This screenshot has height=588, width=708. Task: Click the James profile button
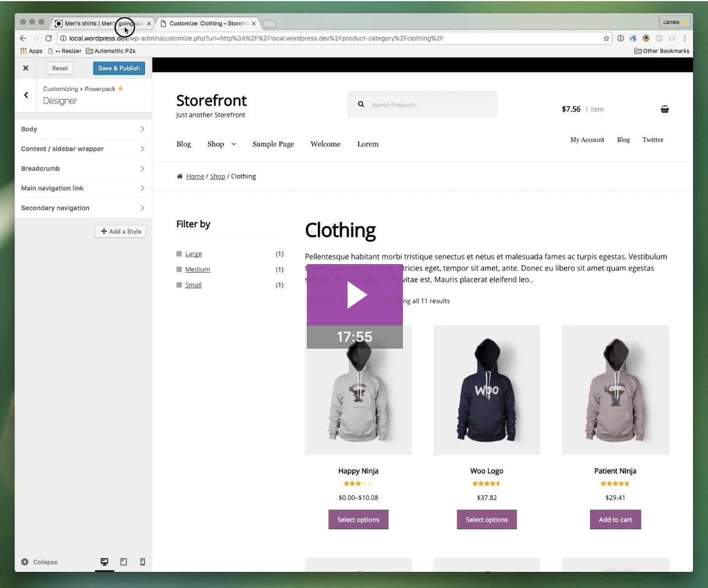pos(675,22)
